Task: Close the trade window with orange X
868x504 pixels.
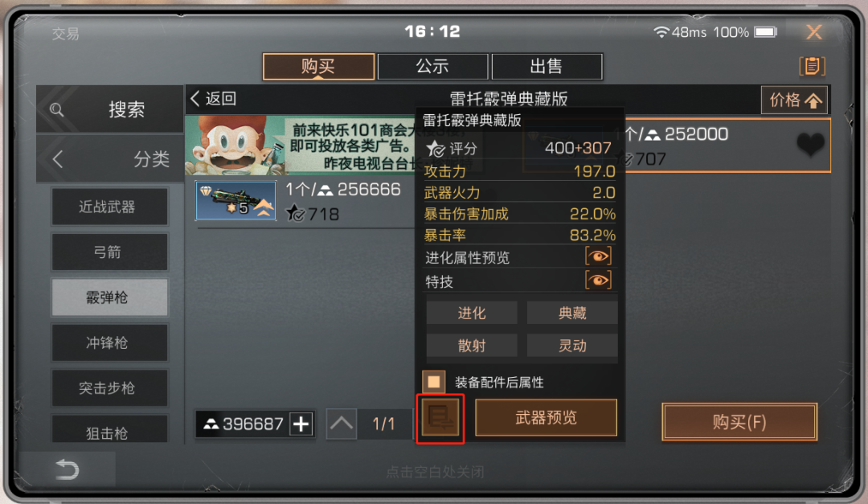Action: (x=813, y=32)
